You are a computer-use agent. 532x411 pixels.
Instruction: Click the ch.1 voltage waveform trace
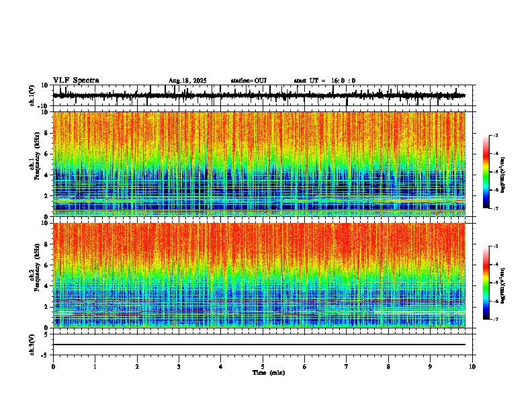tap(259, 95)
